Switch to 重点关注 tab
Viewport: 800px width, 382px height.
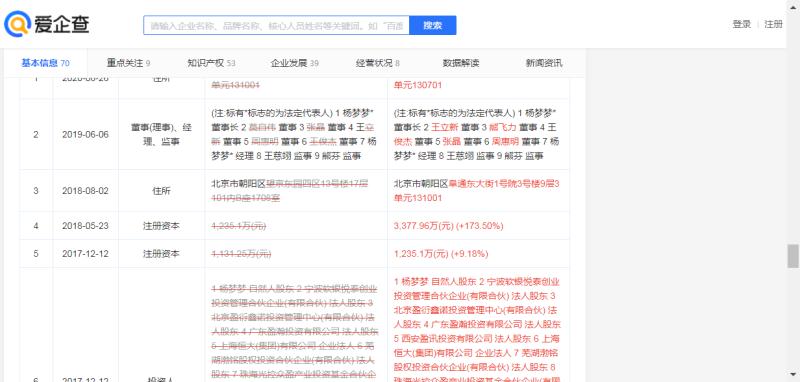[129, 63]
